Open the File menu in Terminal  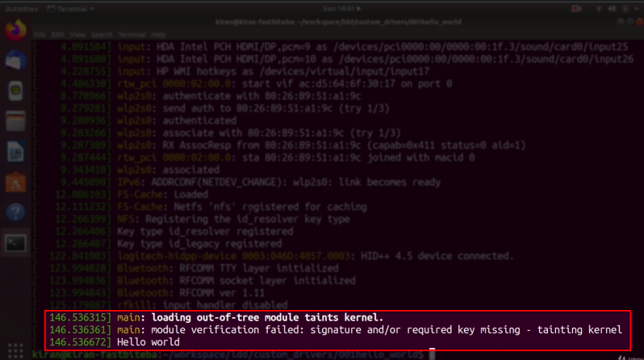(x=40, y=35)
